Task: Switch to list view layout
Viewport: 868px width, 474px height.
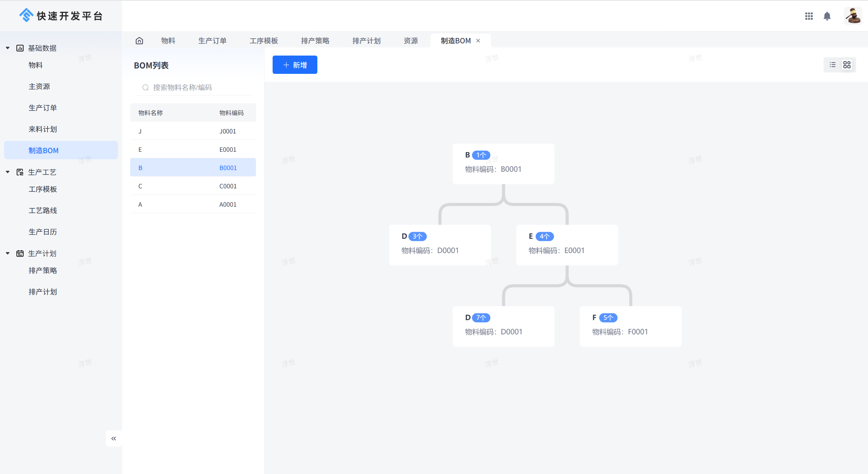Action: (x=833, y=65)
